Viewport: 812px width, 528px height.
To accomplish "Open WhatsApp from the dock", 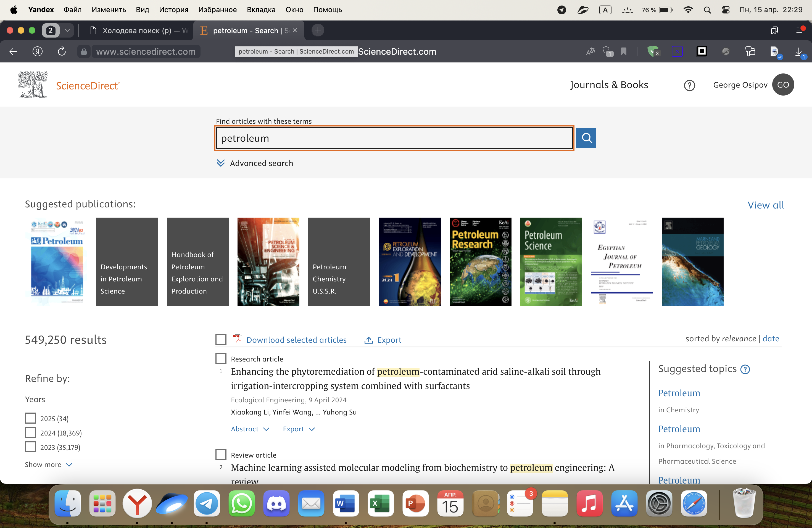I will point(241,503).
